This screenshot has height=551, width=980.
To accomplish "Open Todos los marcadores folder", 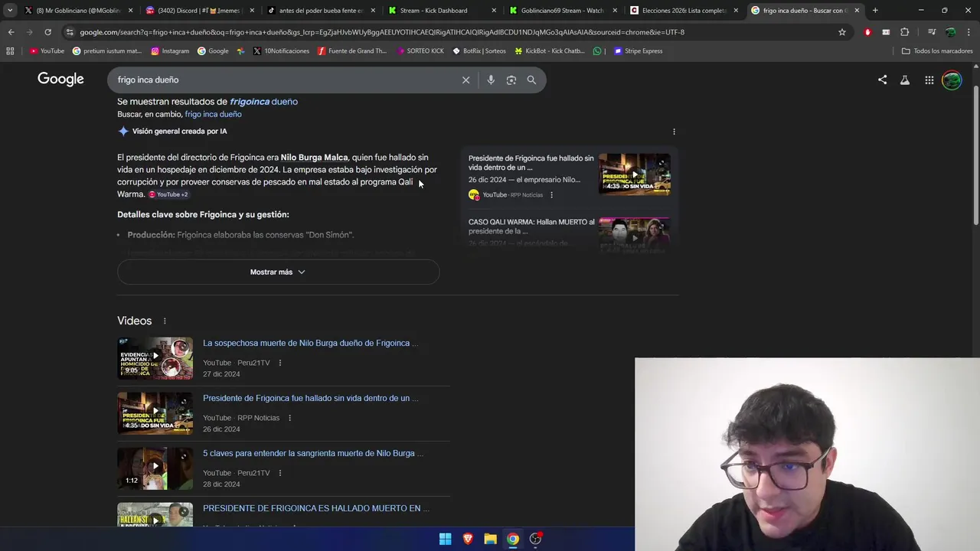I will pos(937,51).
